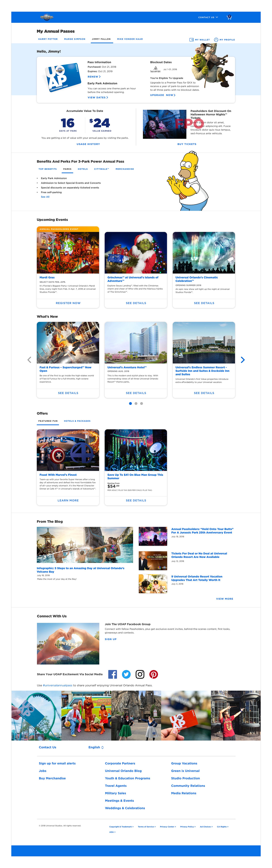Open Featured Fun offers tab
Image resolution: width=272 pixels, height=868 pixels.
(48, 421)
